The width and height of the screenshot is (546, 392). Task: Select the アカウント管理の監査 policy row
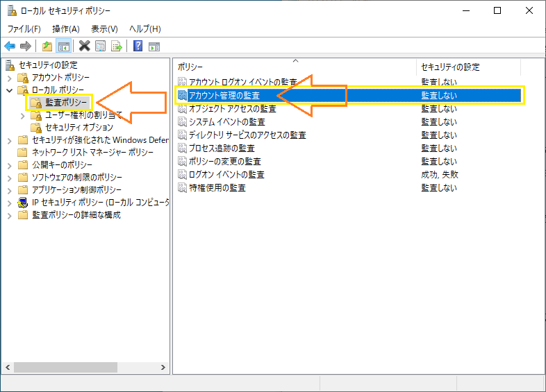pos(349,95)
